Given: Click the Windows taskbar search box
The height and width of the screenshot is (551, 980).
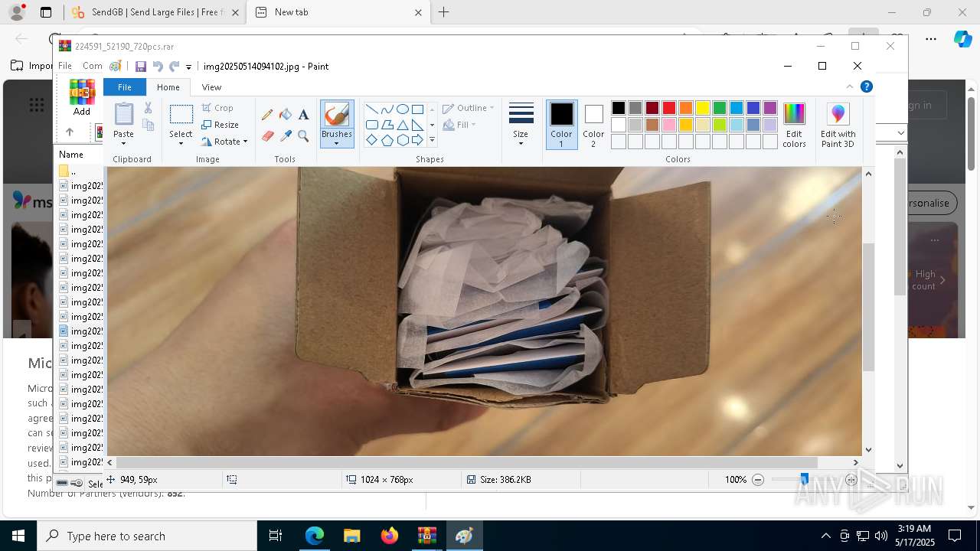Looking at the screenshot, I should [147, 536].
